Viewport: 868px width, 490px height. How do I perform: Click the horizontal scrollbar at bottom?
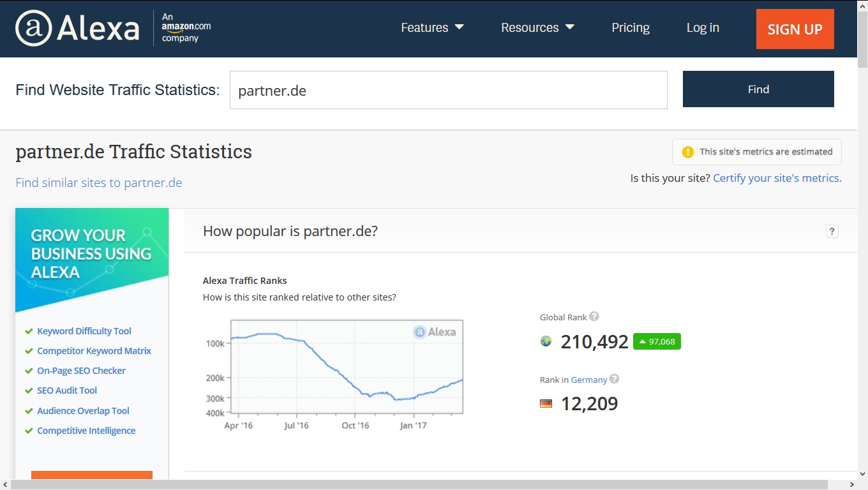click(x=419, y=485)
